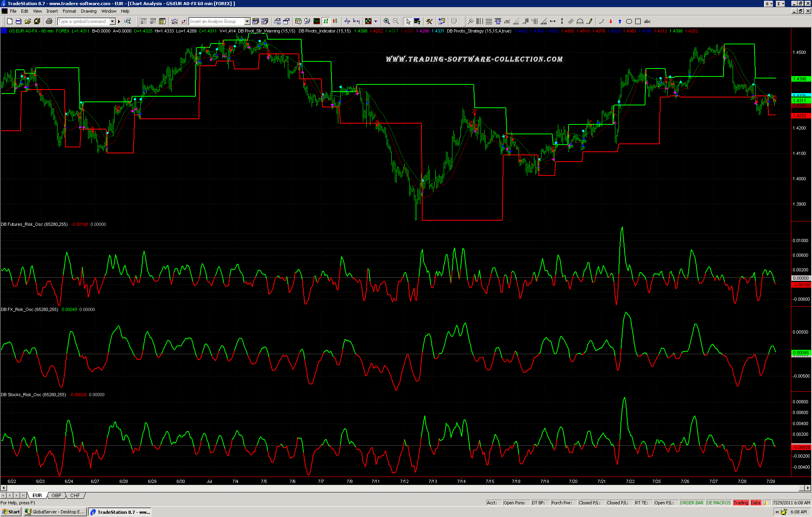Click the ORDER BAR status button
This screenshot has height=517, width=812.
tap(691, 503)
